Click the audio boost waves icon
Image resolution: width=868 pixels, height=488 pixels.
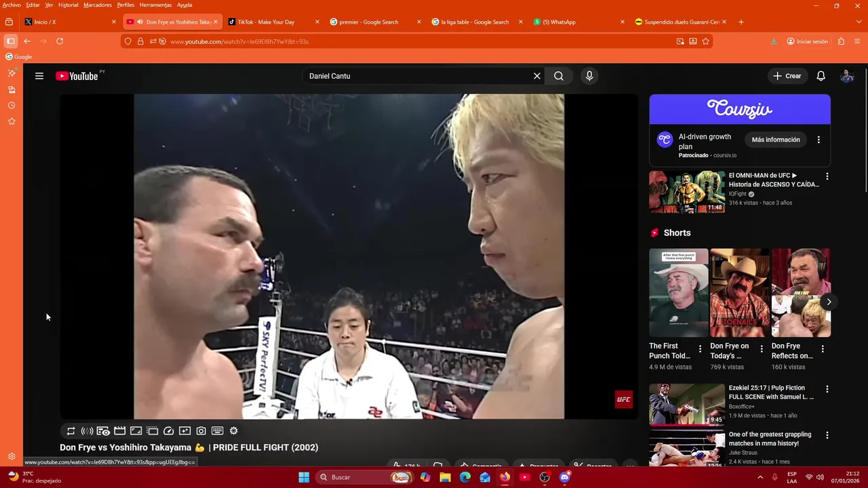(87, 430)
